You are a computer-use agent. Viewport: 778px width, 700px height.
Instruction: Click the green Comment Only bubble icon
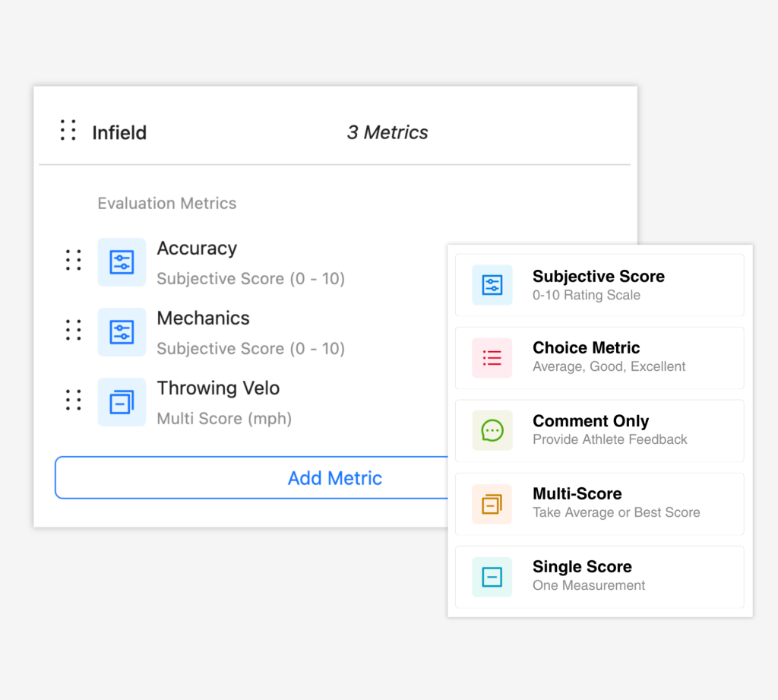pos(492,431)
